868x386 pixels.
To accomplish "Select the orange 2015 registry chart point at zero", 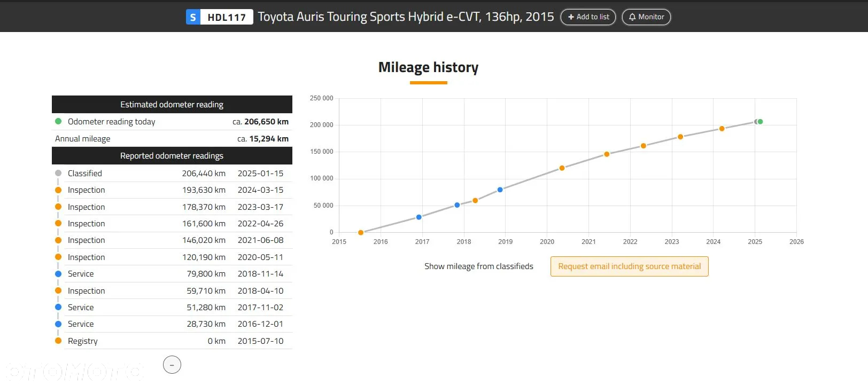I will click(x=361, y=233).
